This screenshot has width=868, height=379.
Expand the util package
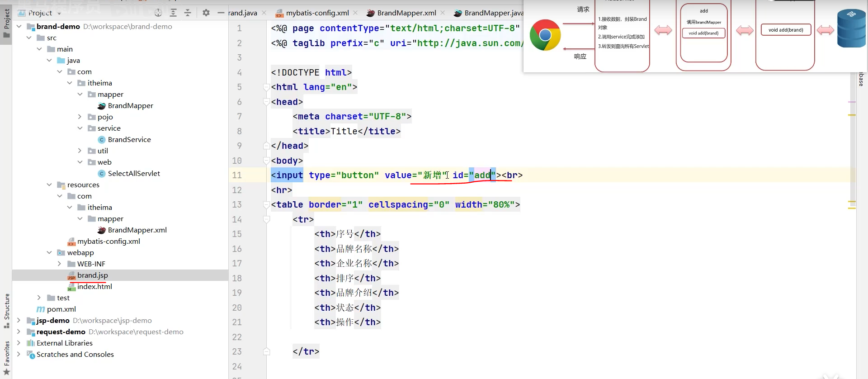point(80,151)
